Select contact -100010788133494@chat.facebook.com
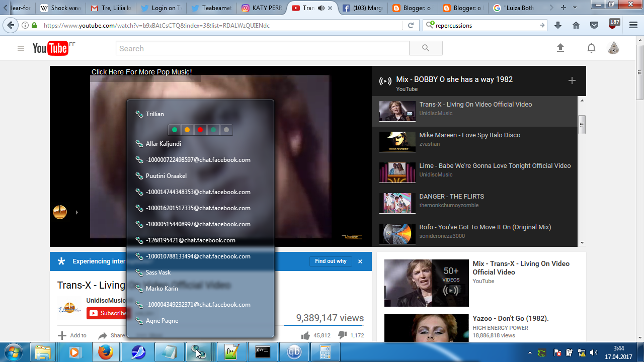The height and width of the screenshot is (362, 644). [200, 256]
